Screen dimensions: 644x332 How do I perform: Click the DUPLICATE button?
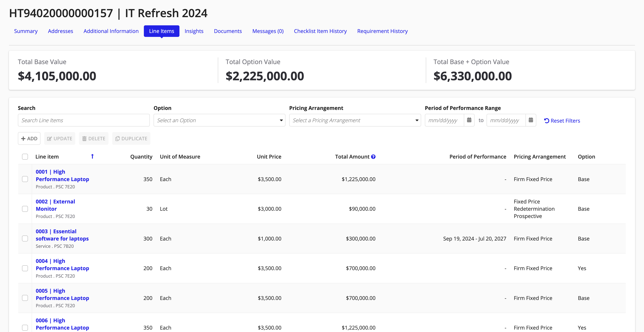pos(131,138)
